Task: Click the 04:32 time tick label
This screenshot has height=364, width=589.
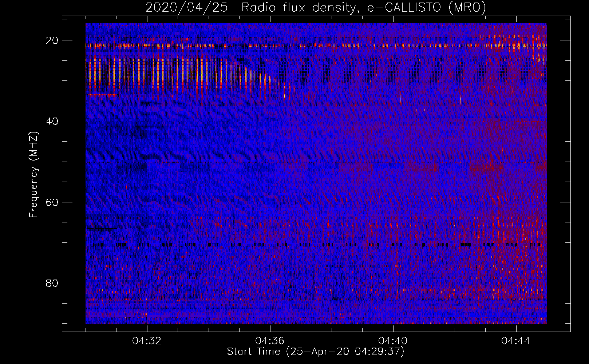Action: 147,341
